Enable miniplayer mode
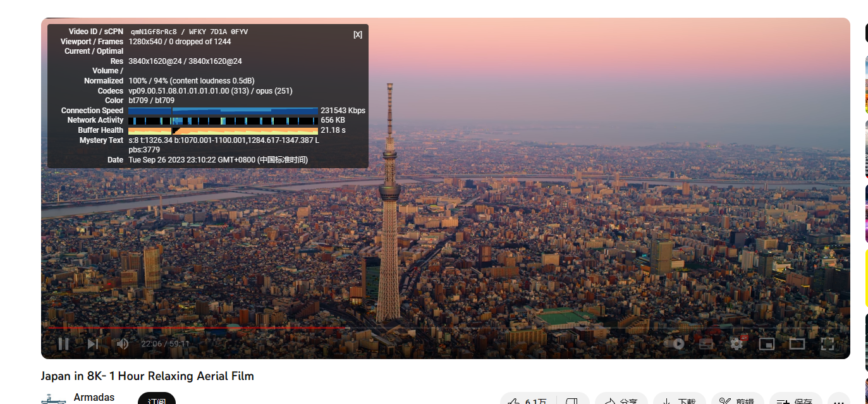868x404 pixels. [x=766, y=344]
